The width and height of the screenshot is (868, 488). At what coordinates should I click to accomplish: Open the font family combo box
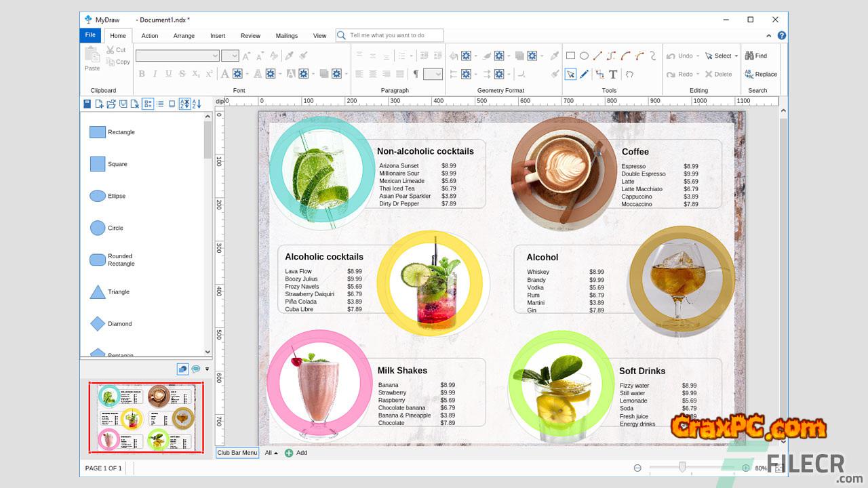(x=177, y=56)
